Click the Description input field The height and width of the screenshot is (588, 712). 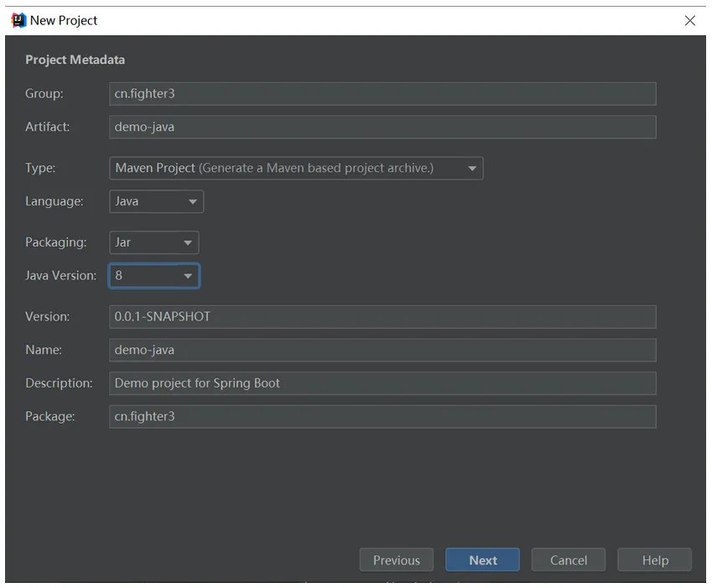pos(382,383)
